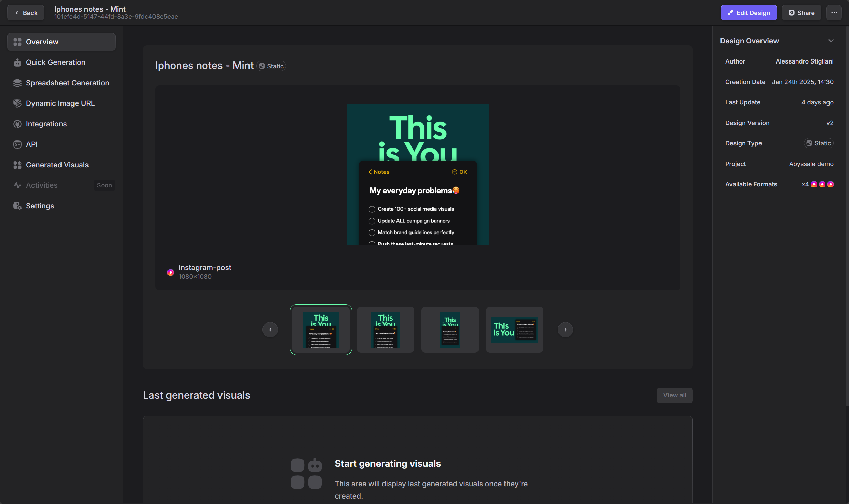Click the Share button
This screenshot has width=849, height=504.
click(x=801, y=13)
